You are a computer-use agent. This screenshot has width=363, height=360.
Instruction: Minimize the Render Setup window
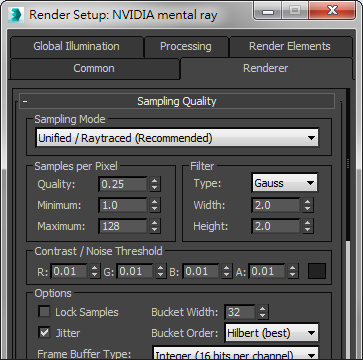tap(268, 11)
